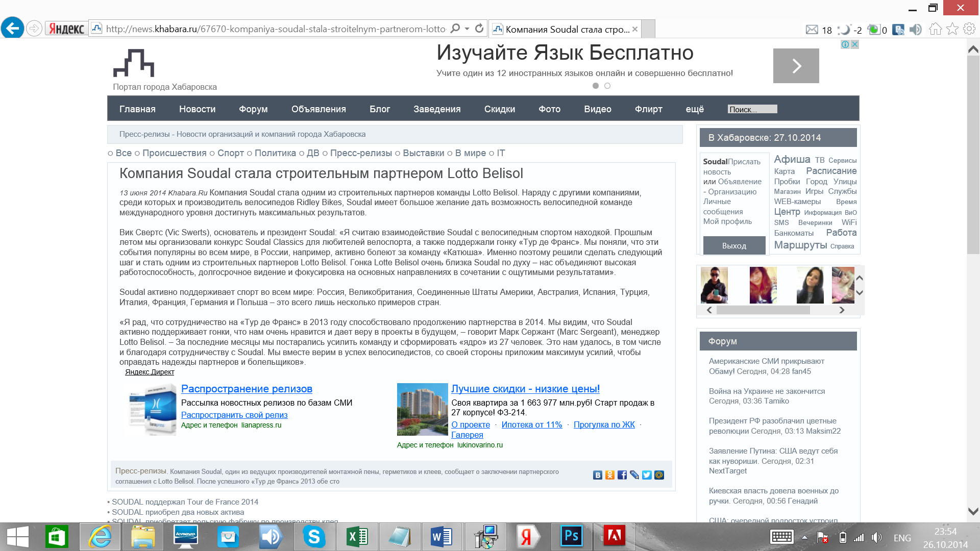This screenshot has width=980, height=551.
Task: Select the first ad carousel dot
Action: click(596, 86)
